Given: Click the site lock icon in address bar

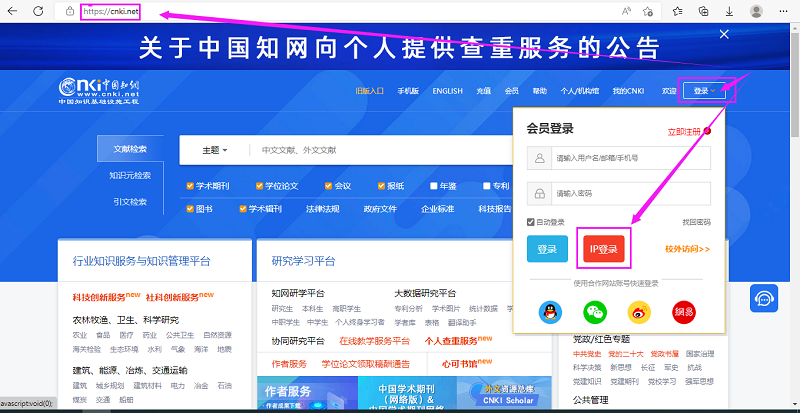Looking at the screenshot, I should tap(70, 11).
